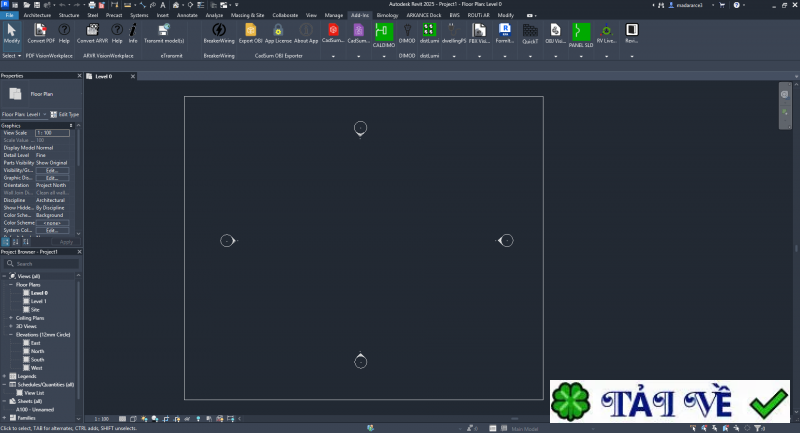Expand the PANEL SLD panel dropdown arrow
Image resolution: width=800 pixels, height=433 pixels.
click(581, 56)
